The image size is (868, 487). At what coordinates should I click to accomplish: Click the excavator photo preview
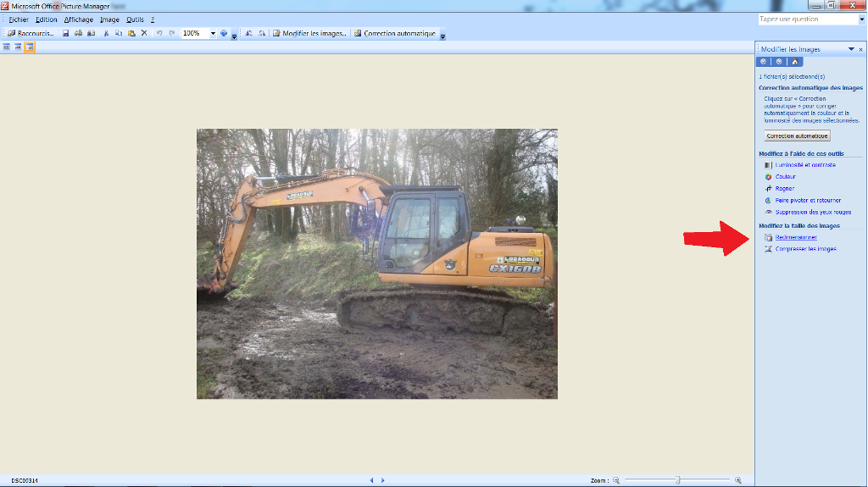point(377,264)
